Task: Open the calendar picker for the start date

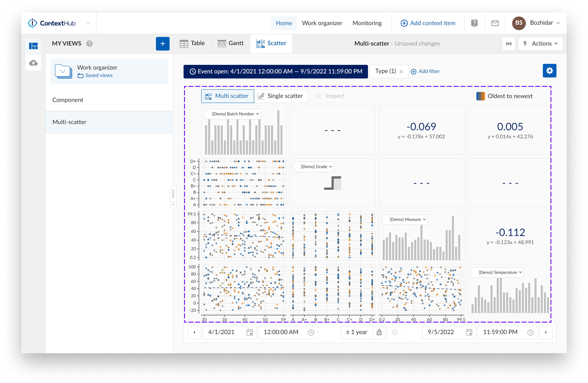Action: click(249, 332)
